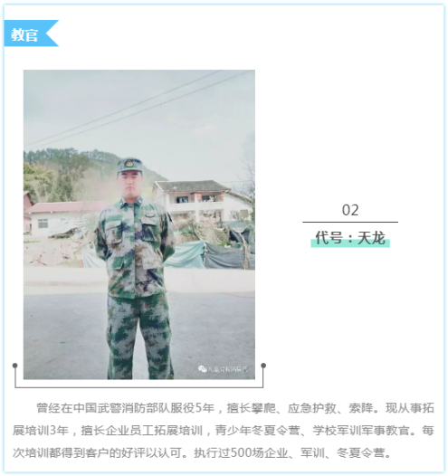
Task: Click the bracket line beneath the photo
Action: click(x=139, y=387)
